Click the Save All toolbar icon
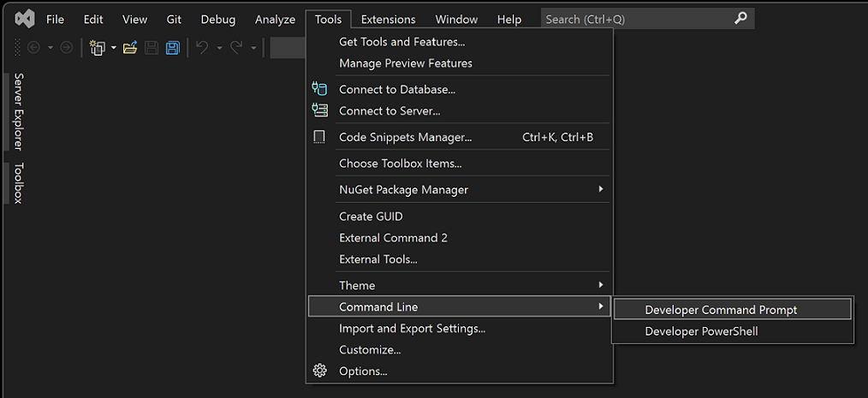 point(173,48)
